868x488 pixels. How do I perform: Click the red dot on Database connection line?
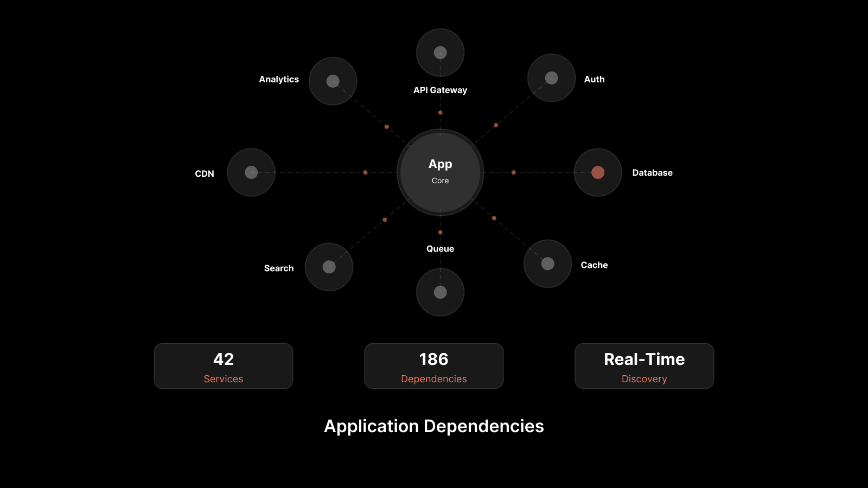(x=513, y=172)
